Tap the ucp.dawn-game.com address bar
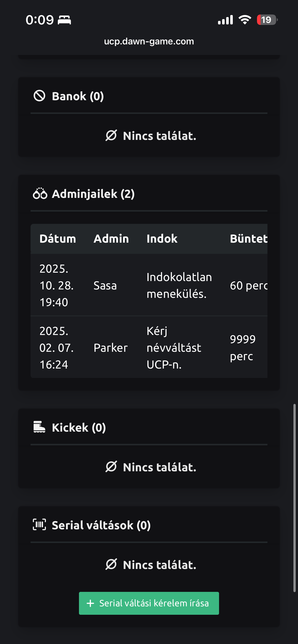This screenshot has width=298, height=644. click(149, 41)
